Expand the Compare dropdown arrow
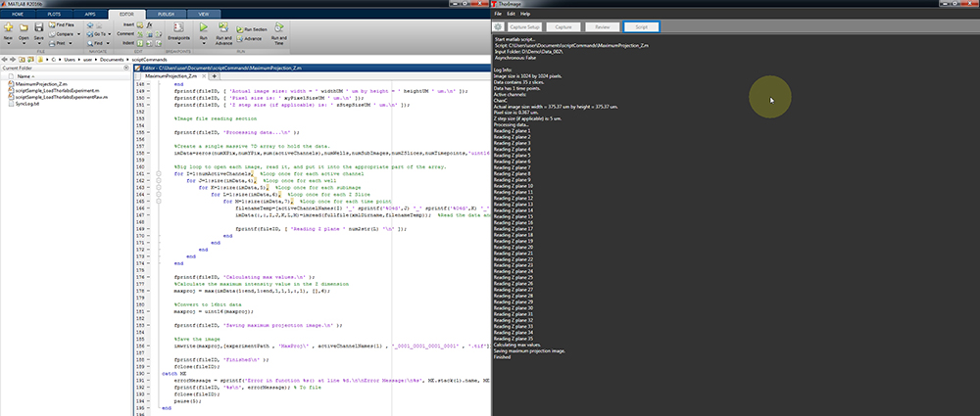The image size is (980, 416). tap(76, 34)
